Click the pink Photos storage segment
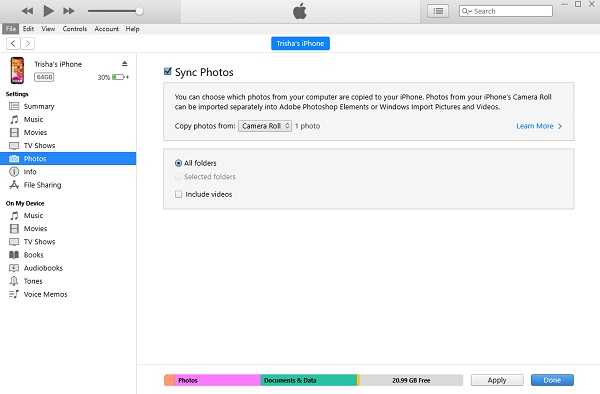Viewport: 600px width, 394px height. pyautogui.click(x=218, y=380)
